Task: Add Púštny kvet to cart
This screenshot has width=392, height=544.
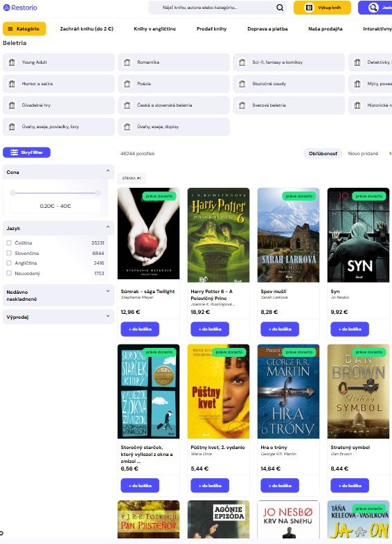Action: [x=210, y=485]
